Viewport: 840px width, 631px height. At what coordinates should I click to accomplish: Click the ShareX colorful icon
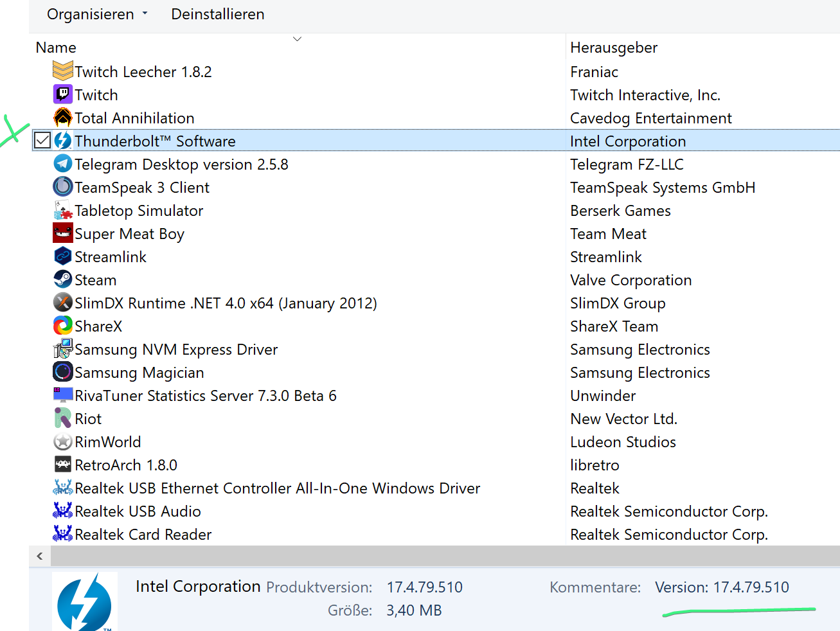tap(62, 326)
